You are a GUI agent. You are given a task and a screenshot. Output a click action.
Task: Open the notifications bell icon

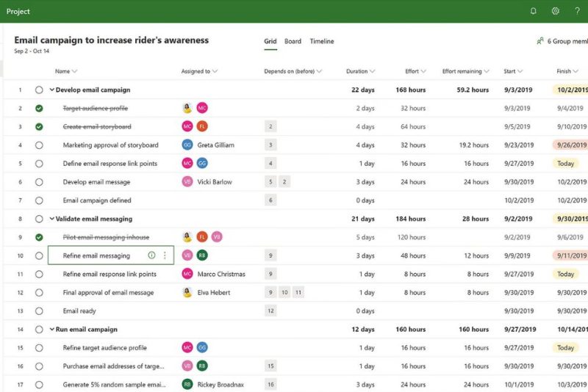coord(534,11)
